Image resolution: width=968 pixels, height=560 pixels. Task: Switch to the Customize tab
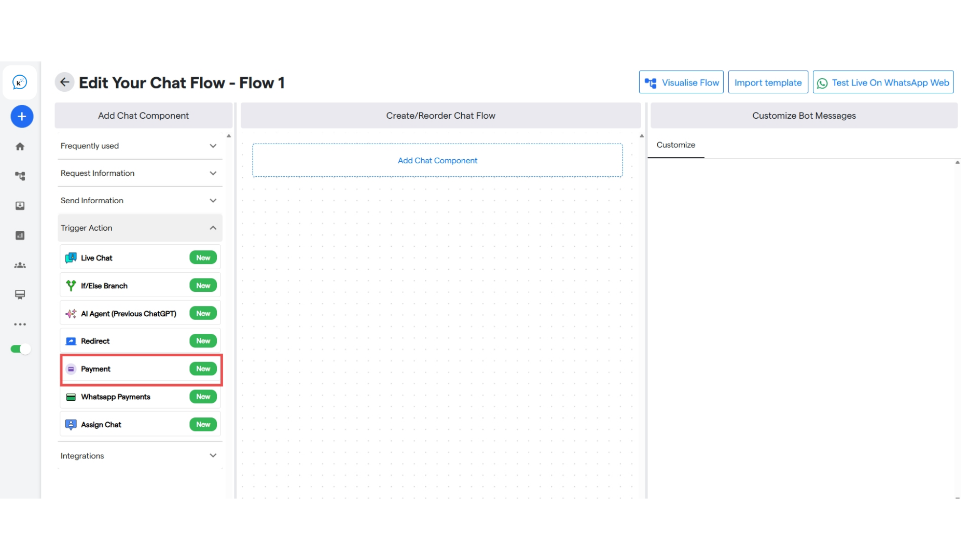(x=676, y=145)
